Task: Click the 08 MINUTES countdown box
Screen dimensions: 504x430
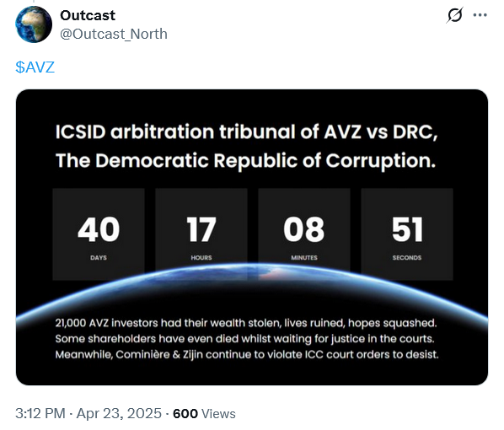Action: tap(304, 234)
